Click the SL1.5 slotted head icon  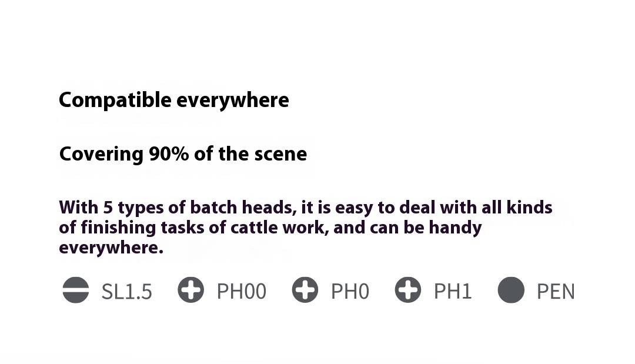tap(76, 290)
